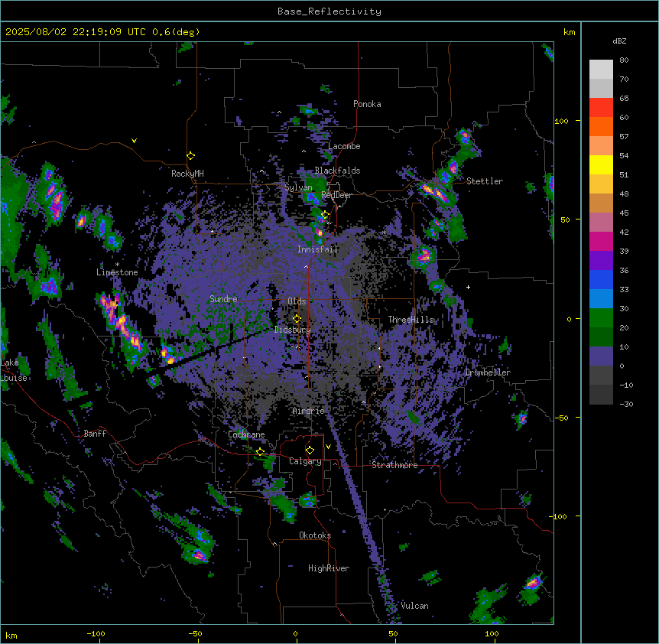
Task: Click the yellow diamond marker below Cochrane
Action: click(260, 452)
